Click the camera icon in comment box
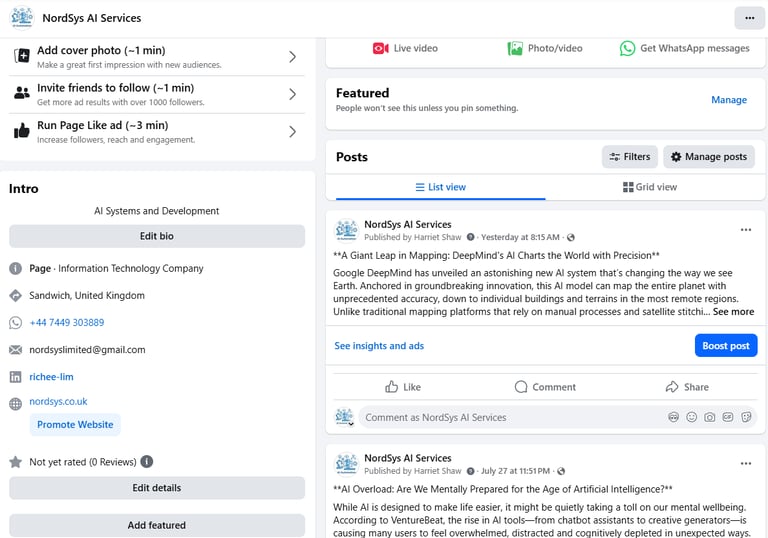The width and height of the screenshot is (768, 538). tap(710, 417)
